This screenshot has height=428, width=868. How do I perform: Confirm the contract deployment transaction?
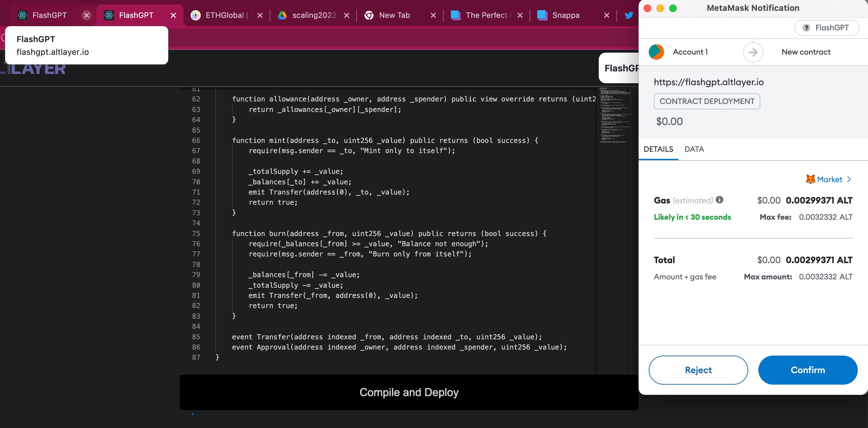pyautogui.click(x=808, y=370)
